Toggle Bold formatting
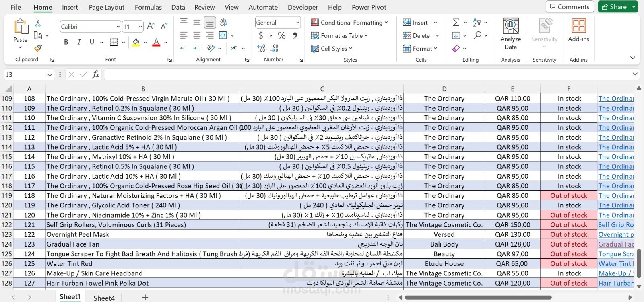The width and height of the screenshot is (644, 302). tap(66, 42)
